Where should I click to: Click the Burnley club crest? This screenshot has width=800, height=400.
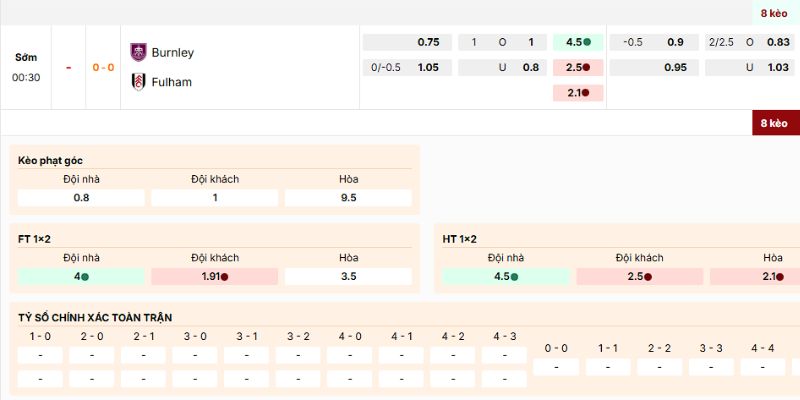pos(138,52)
